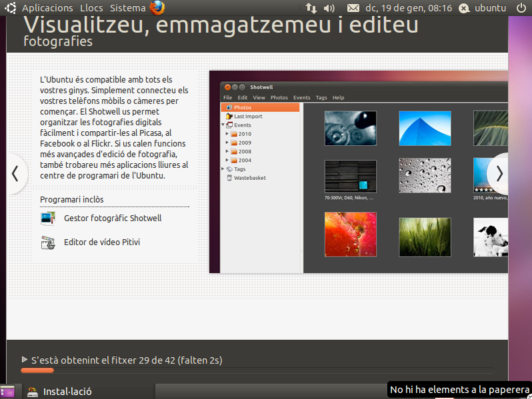Open Photos menu in Shotwell screenshot

[279, 98]
